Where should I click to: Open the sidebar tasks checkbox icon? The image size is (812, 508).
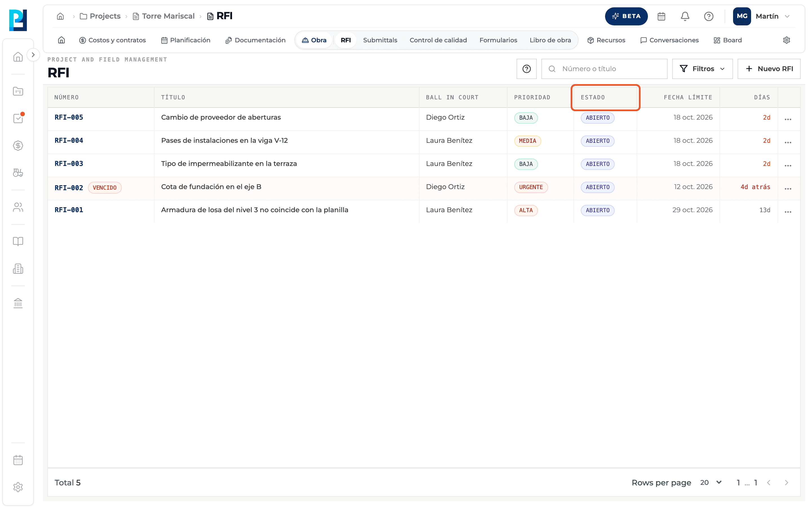tap(18, 118)
